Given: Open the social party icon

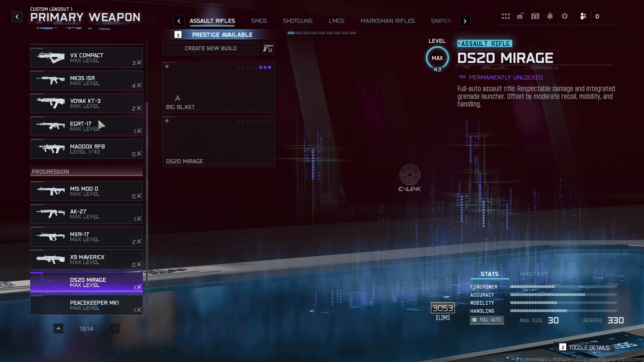Looking at the screenshot, I should [583, 16].
